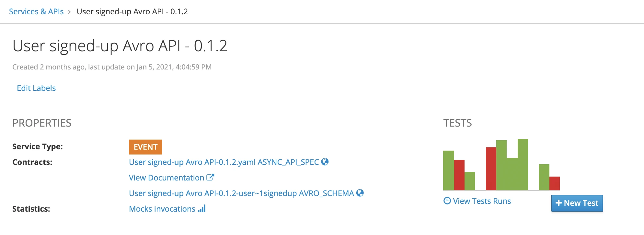Open the Mocks invocations statistics link
The image size is (644, 235).
[162, 209]
